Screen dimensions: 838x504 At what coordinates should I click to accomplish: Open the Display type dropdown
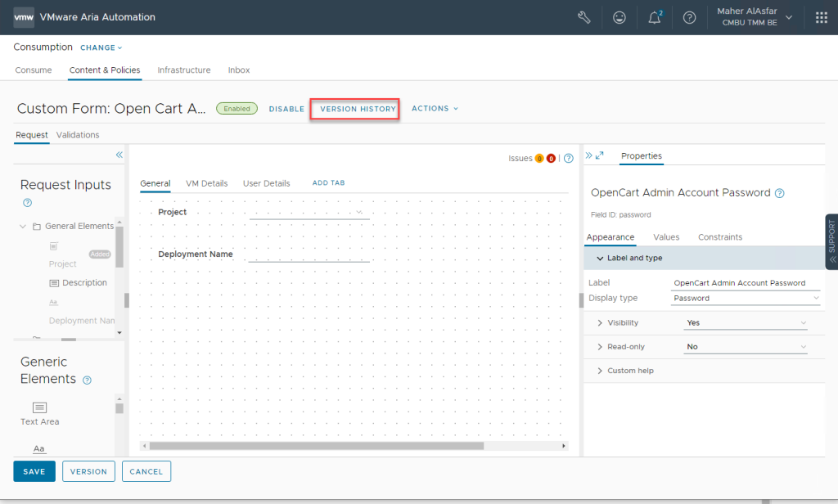(745, 299)
